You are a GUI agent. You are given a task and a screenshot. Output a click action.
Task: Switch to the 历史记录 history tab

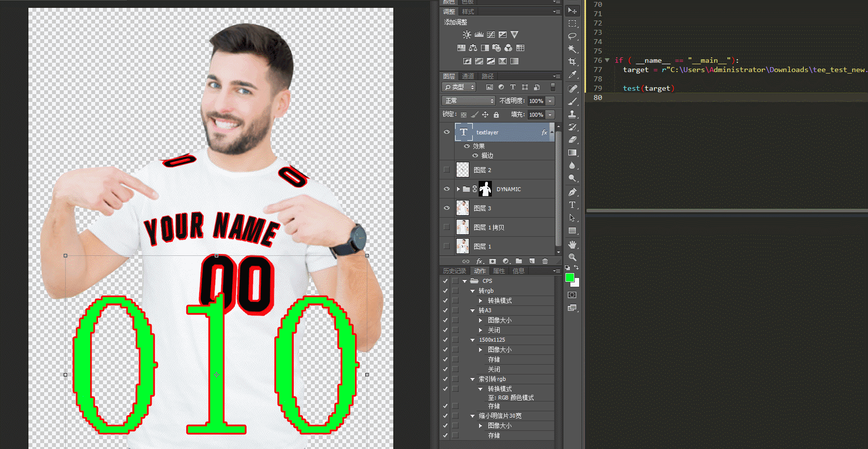click(x=455, y=271)
